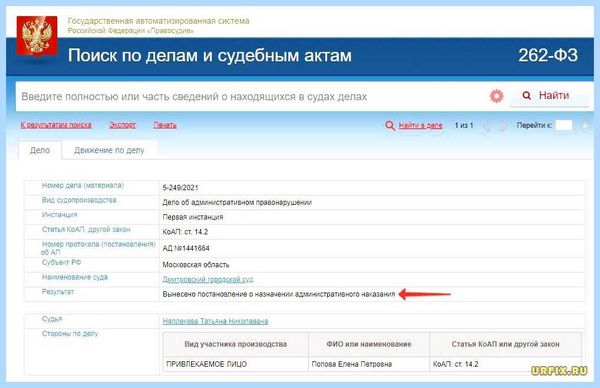600x388 pixels.
Task: Click Статья КоАП, другой закон row label
Action: 86,230
